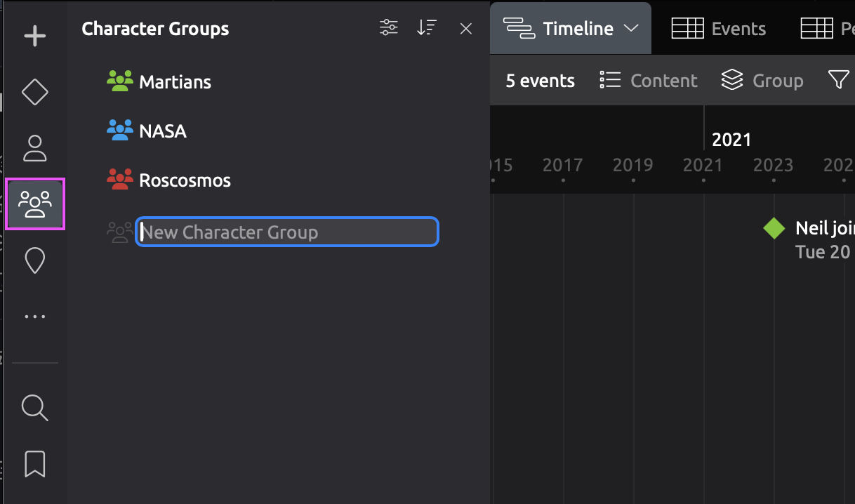Open the Characters person icon in sidebar

[x=34, y=148]
